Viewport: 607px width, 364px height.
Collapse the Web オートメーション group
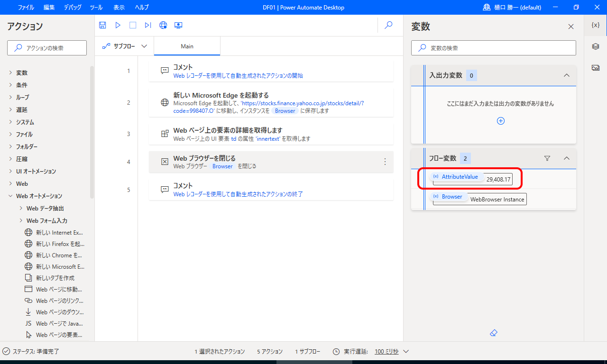coord(11,196)
